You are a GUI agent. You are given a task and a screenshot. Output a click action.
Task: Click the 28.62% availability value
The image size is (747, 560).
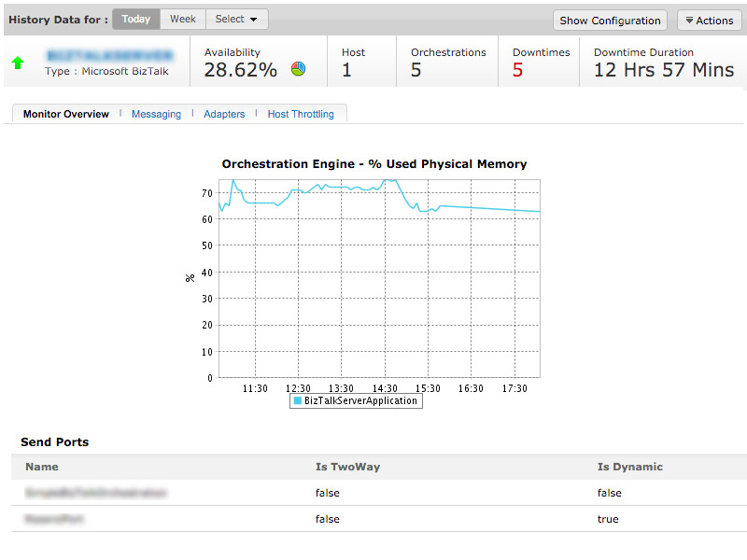click(x=241, y=70)
